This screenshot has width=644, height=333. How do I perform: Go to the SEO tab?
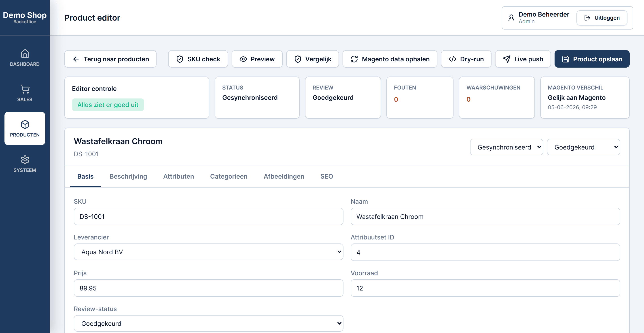coord(327,176)
